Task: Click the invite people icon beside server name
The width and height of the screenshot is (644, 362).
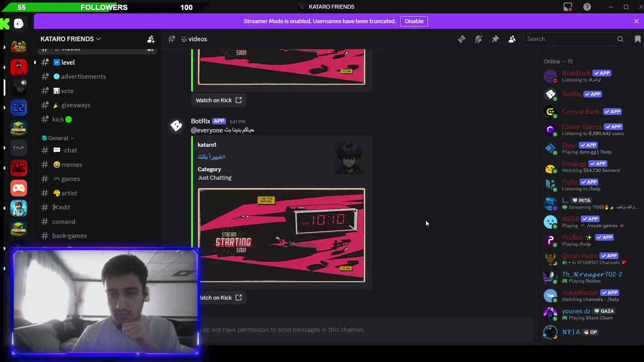Action: point(150,39)
